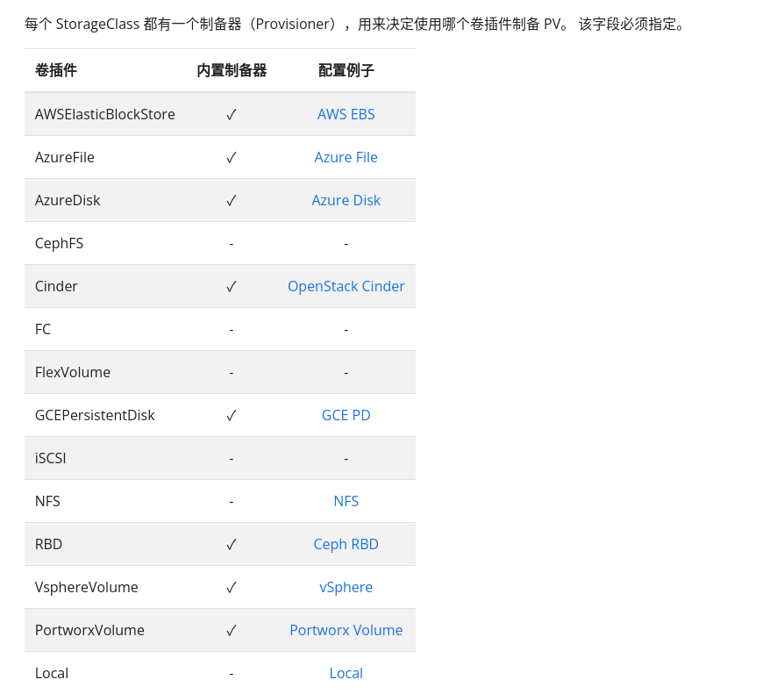Follow the Azure Disk example link
This screenshot has width=784, height=694.
(346, 200)
